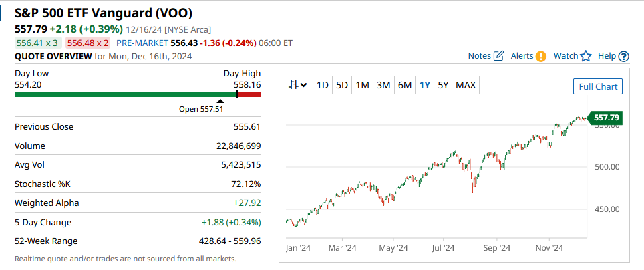Click the 557.79 price label on chart
Screen dimensions: 644x270
[x=606, y=118]
